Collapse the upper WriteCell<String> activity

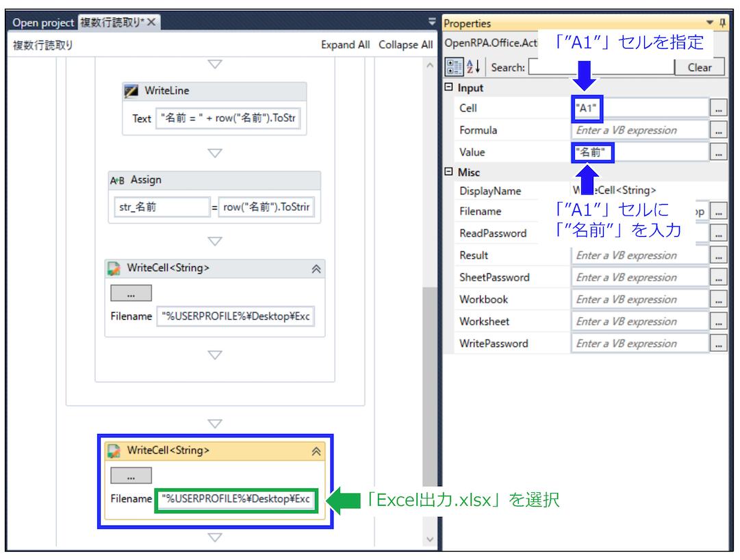pyautogui.click(x=316, y=269)
